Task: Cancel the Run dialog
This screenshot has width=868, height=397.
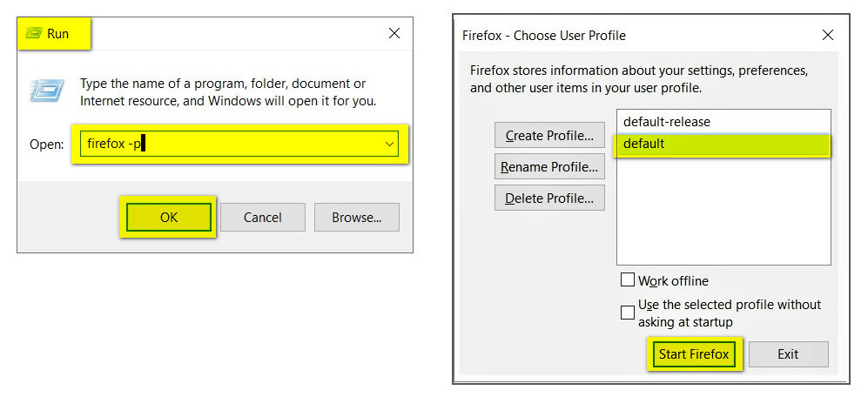Action: (x=263, y=217)
